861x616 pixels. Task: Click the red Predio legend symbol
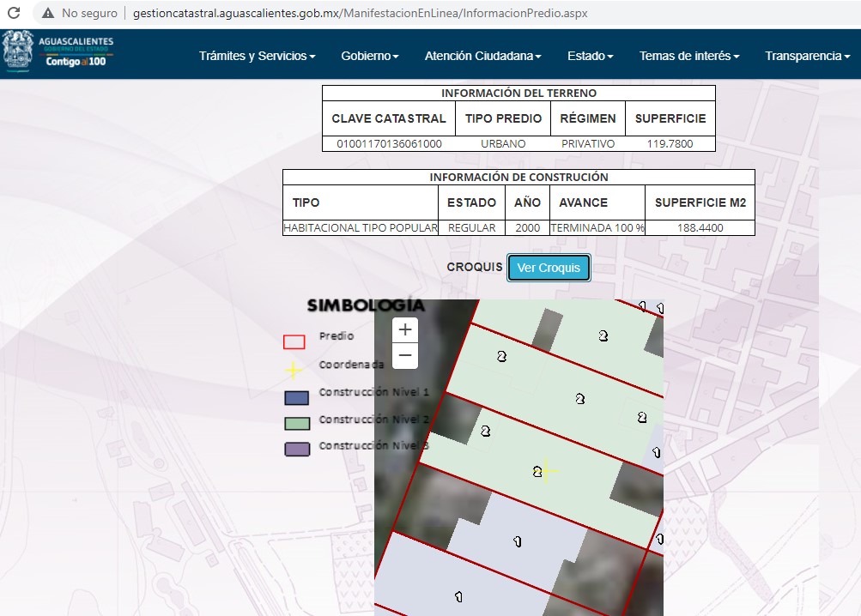click(294, 341)
